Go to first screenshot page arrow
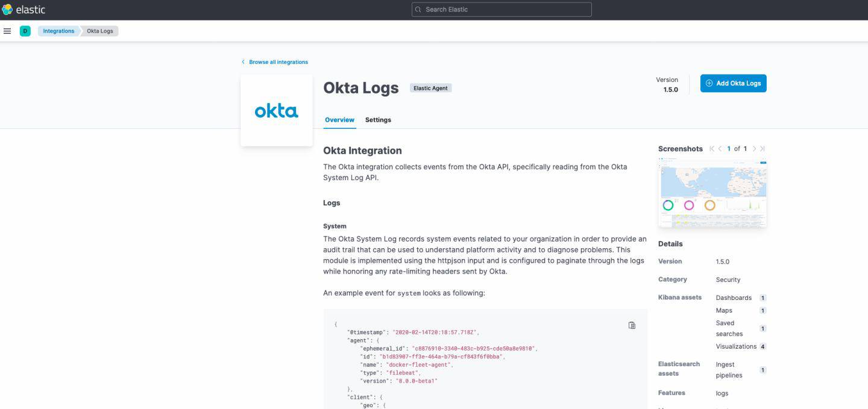 (x=712, y=149)
